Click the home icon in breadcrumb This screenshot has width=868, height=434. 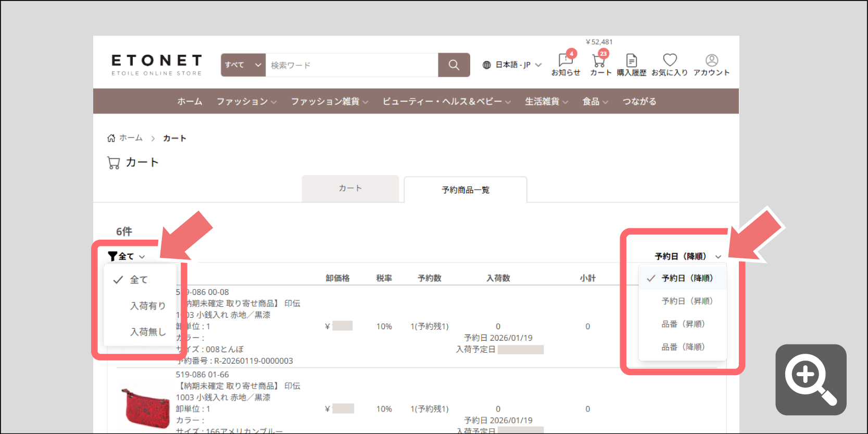click(111, 138)
